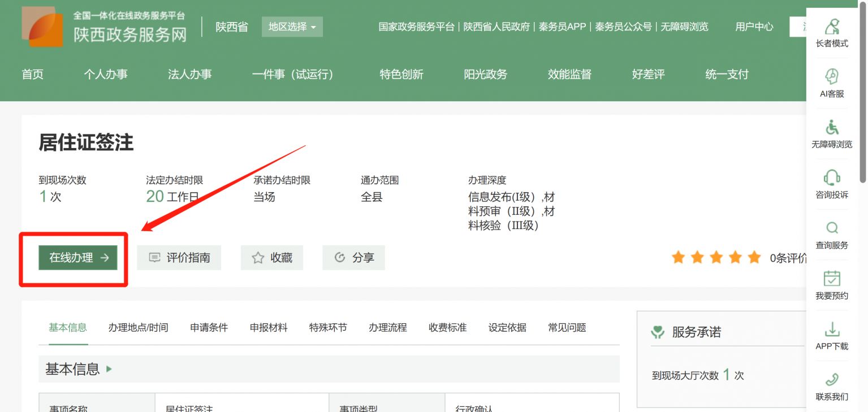Switch to 常见问题 tab
The width and height of the screenshot is (868, 412).
pyautogui.click(x=567, y=327)
